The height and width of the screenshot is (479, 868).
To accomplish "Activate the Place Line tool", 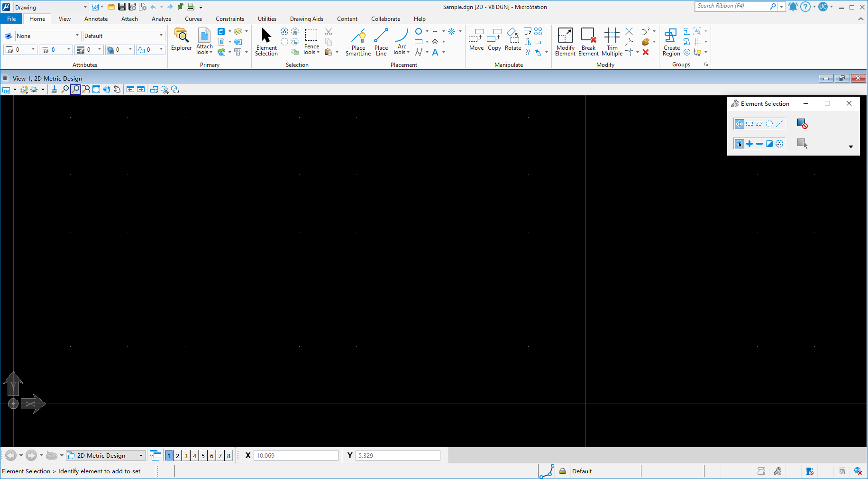I will coord(381,42).
